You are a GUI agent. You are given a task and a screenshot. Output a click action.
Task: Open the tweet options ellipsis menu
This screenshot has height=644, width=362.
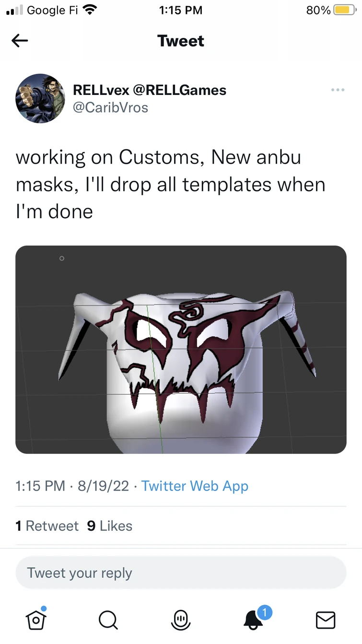click(x=338, y=90)
